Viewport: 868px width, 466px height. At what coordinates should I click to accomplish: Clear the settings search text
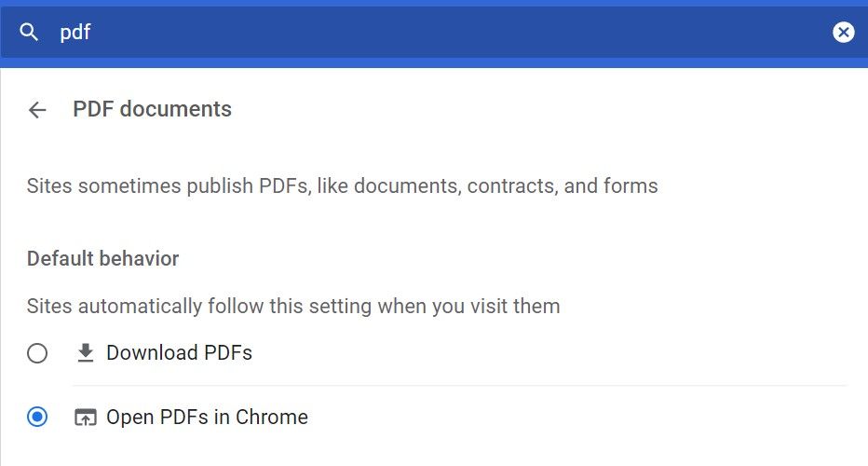pos(843,33)
